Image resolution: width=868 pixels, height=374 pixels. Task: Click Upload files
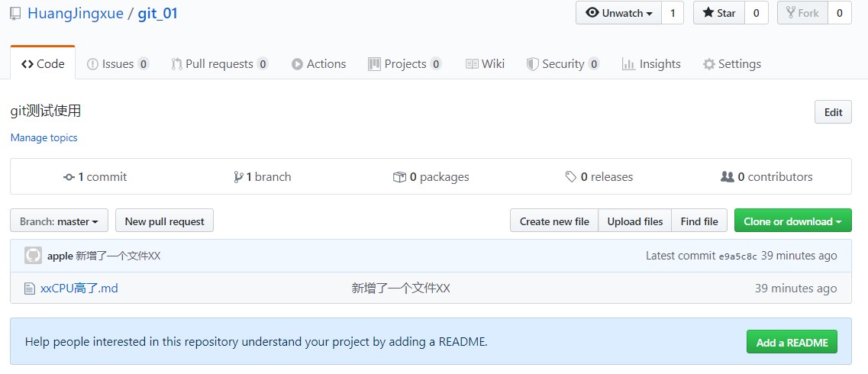[635, 221]
